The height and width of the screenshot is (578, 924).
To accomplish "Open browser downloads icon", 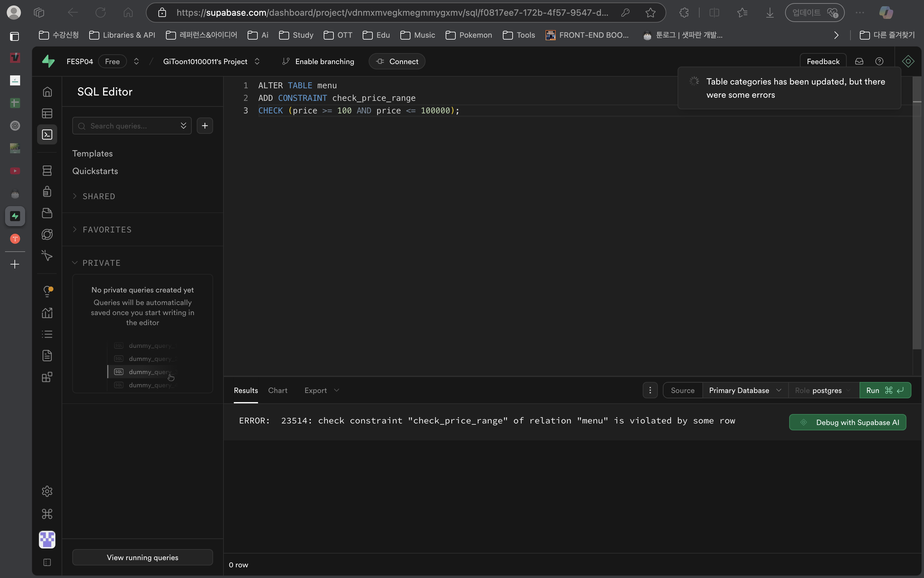I will [770, 13].
